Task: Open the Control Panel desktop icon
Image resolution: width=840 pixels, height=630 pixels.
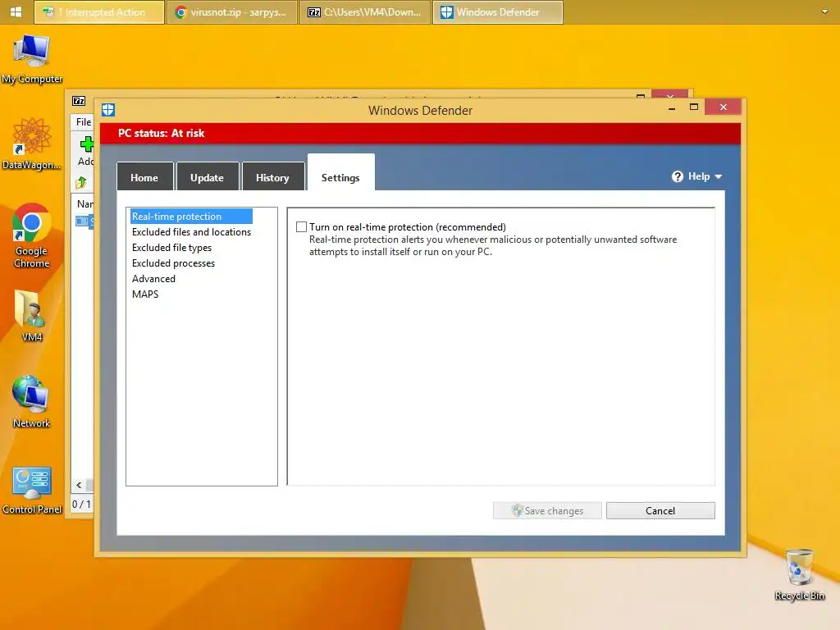Action: point(32,491)
